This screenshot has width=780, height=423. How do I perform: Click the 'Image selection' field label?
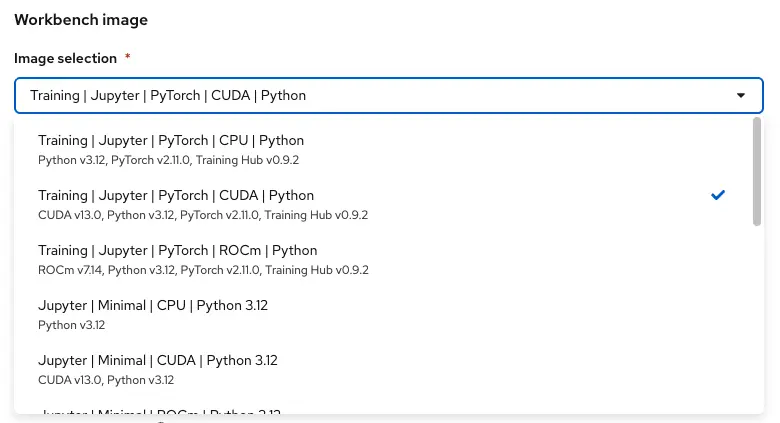tap(65, 58)
